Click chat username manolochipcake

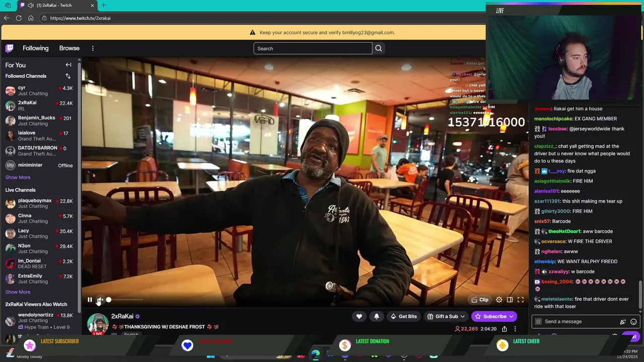click(553, 119)
